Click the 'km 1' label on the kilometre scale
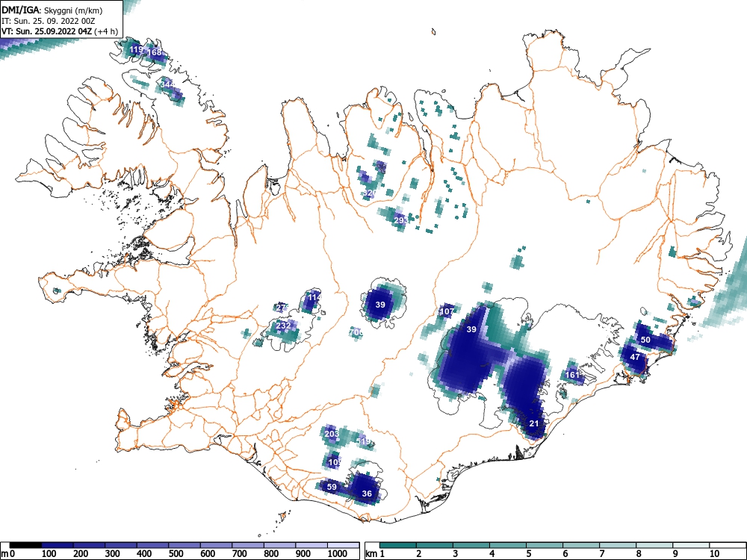 tap(375, 553)
